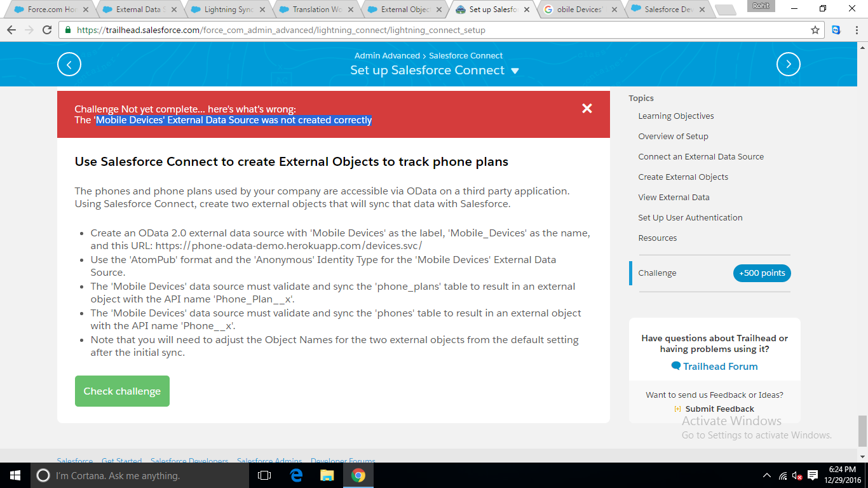Screen dimensions: 868x488
Task: Bookmark this page with the star icon
Action: coord(815,30)
